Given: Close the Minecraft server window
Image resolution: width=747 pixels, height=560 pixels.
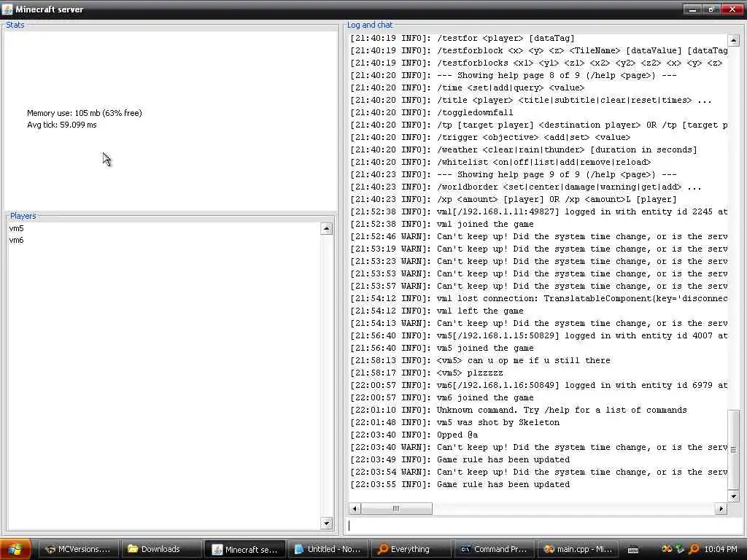Looking at the screenshot, I should click(x=732, y=9).
